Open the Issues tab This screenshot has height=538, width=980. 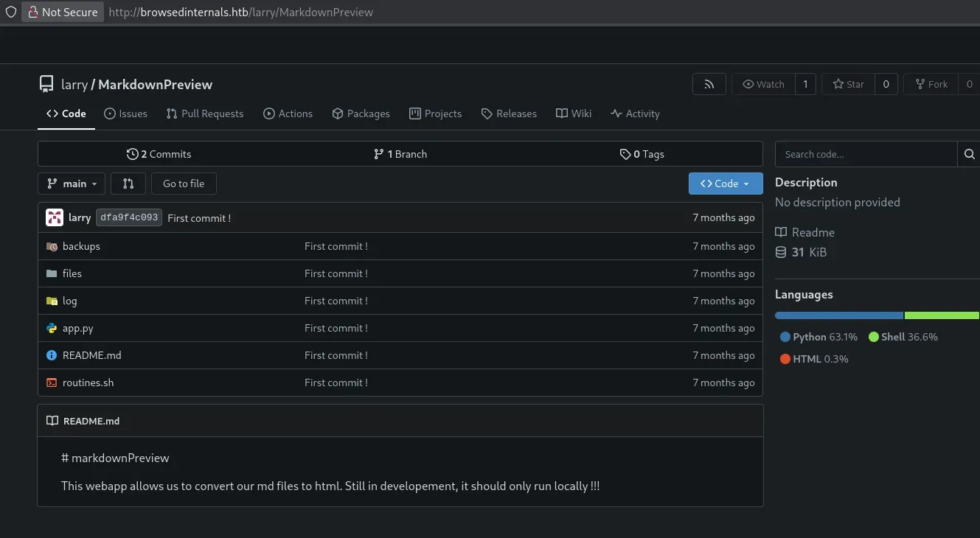point(126,113)
